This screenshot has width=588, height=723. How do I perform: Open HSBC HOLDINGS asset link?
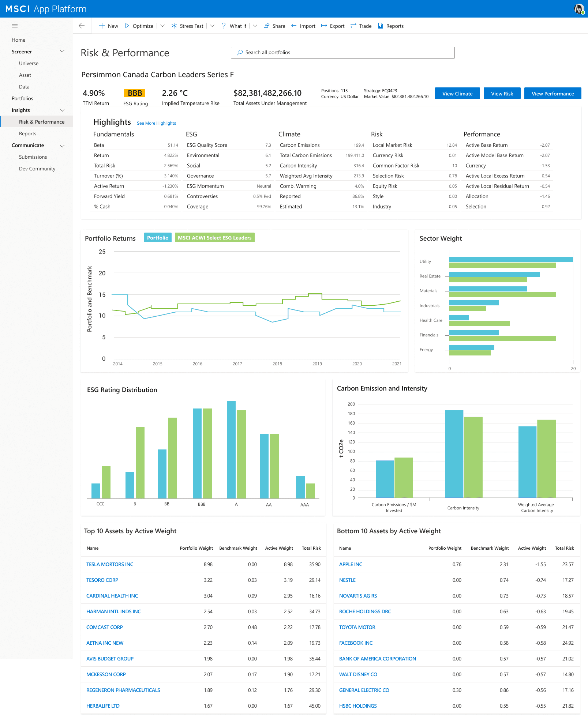[358, 706]
